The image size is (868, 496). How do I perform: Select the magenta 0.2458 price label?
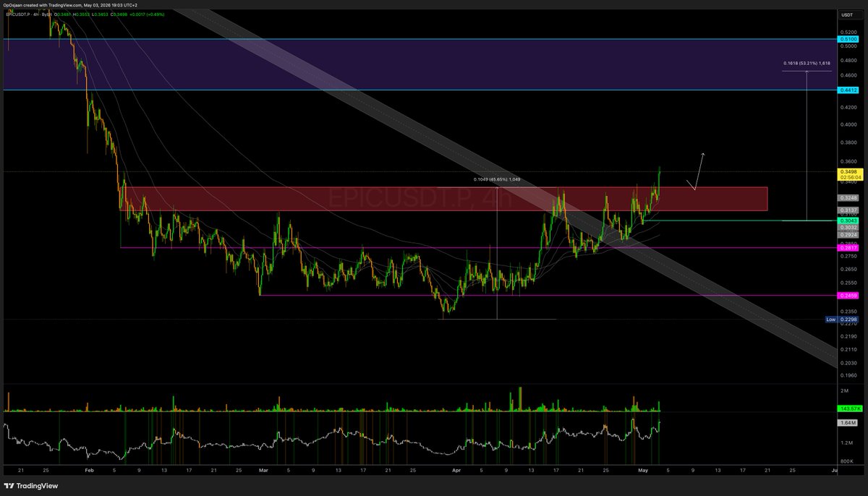pos(848,295)
